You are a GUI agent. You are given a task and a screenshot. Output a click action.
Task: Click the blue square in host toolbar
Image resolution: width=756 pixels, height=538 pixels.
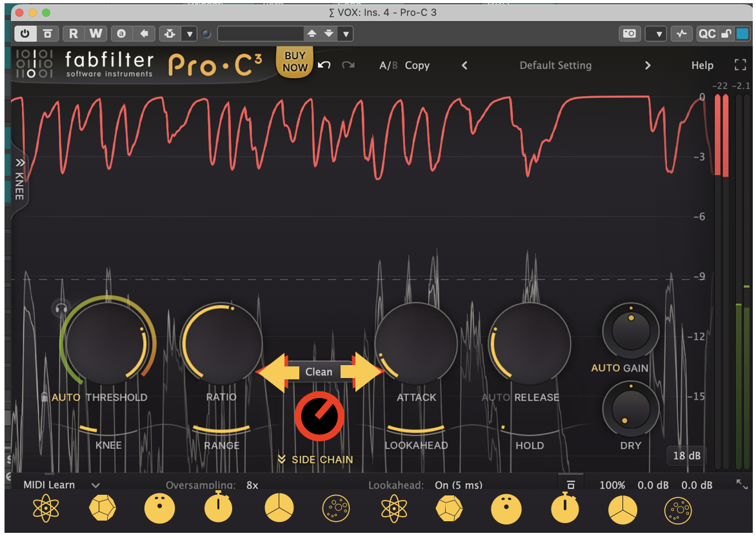[x=742, y=34]
